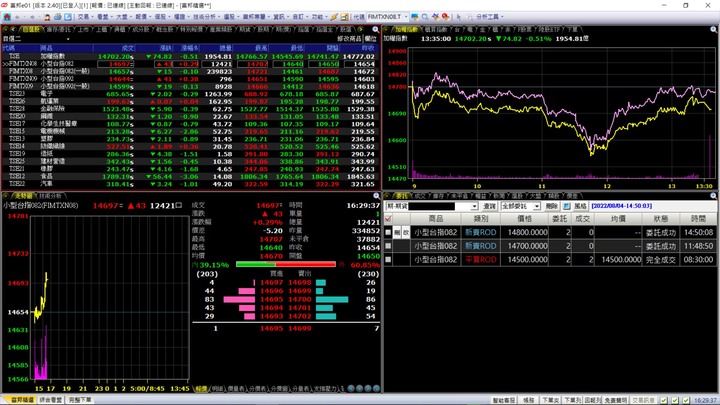
Task: Click the back arrow in the toolbar
Action: coord(17,17)
